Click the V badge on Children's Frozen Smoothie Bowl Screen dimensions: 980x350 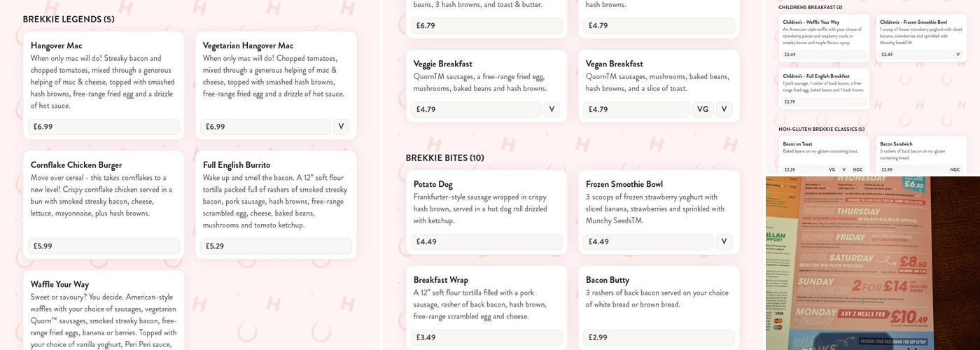pyautogui.click(x=958, y=54)
